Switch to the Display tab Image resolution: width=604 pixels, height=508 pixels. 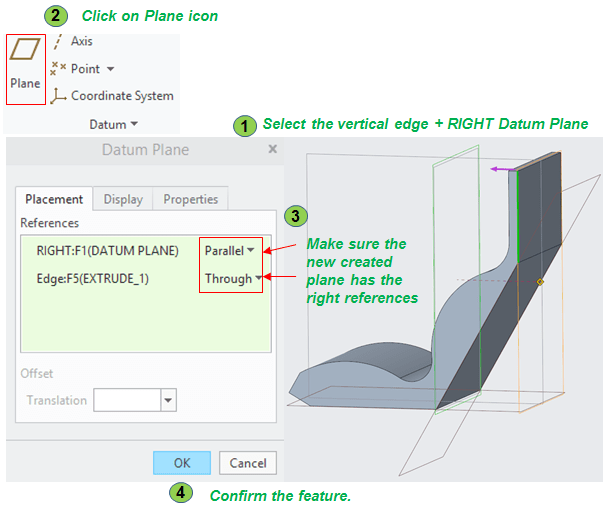[123, 199]
